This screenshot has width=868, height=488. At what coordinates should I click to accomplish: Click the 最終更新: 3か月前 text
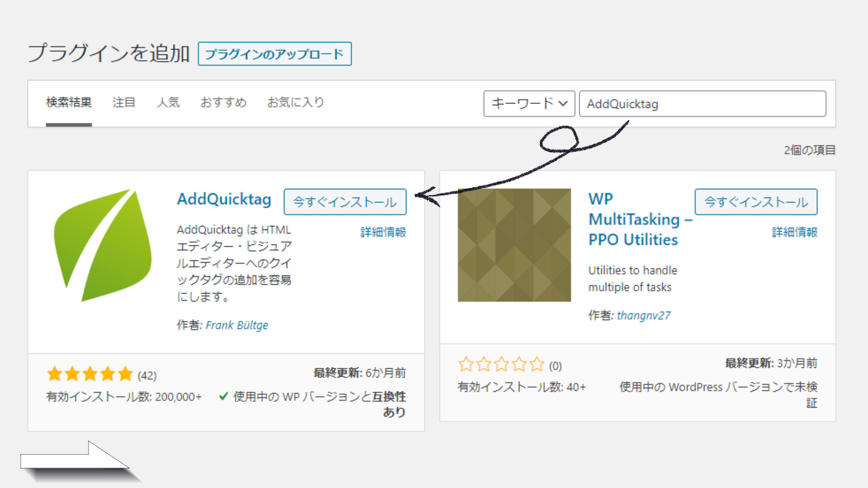click(x=771, y=363)
